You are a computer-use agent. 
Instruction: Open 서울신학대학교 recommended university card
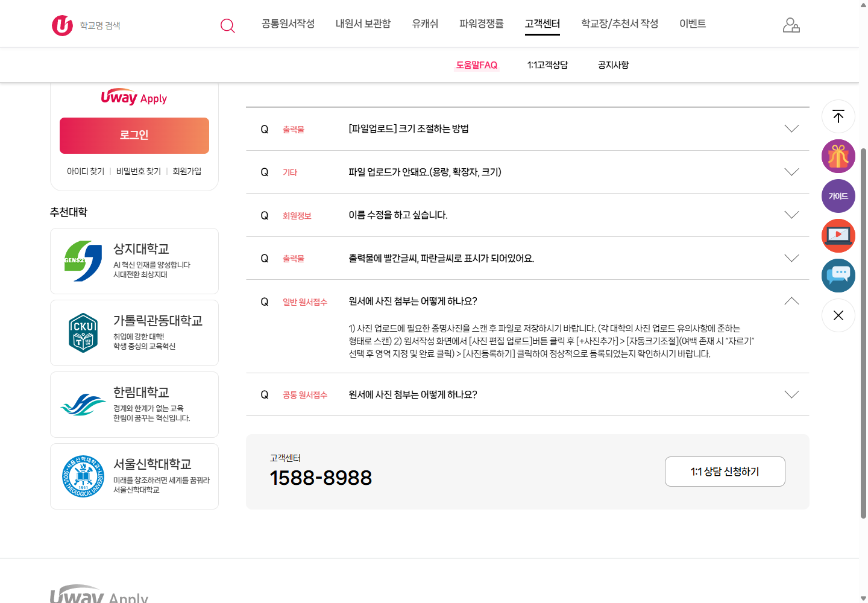click(134, 476)
